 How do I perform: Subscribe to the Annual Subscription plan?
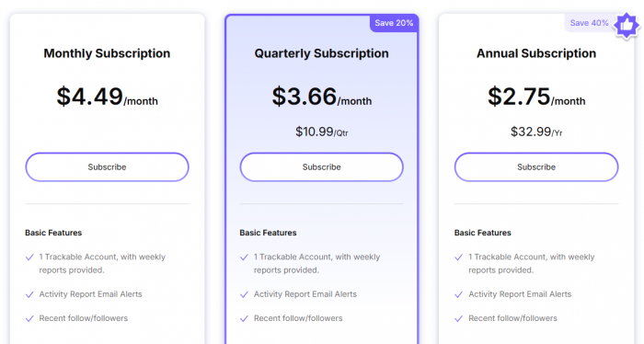[x=536, y=167]
